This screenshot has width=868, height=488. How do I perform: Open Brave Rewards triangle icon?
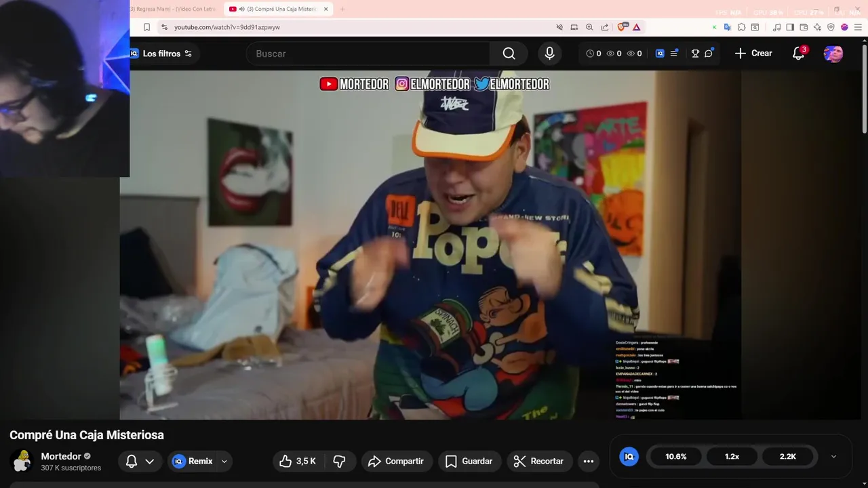pos(637,27)
